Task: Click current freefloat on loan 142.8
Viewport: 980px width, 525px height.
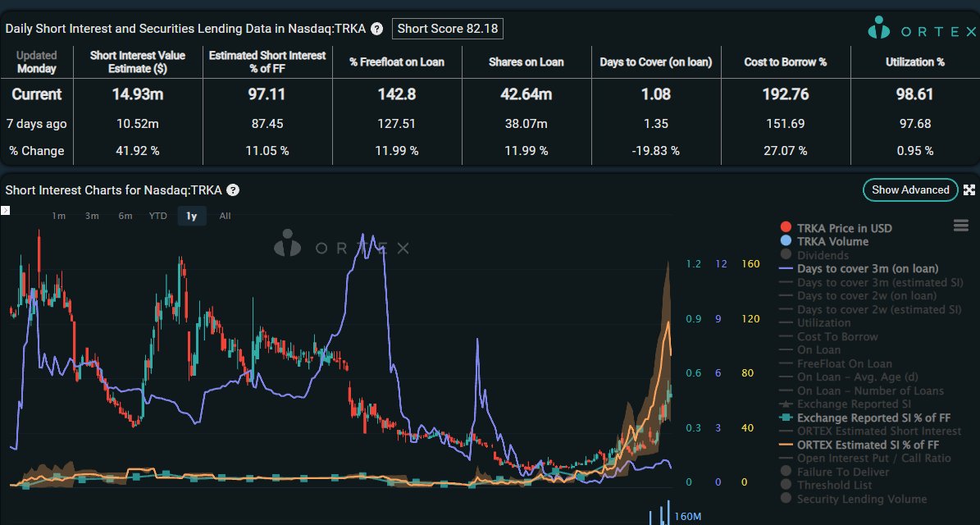Action: point(397,94)
